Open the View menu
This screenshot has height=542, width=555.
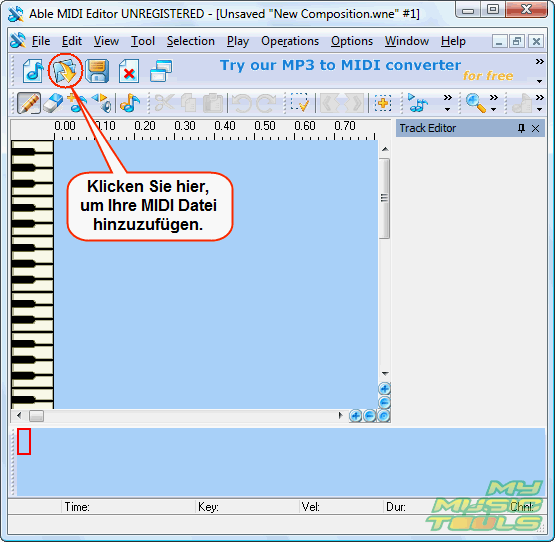tap(106, 41)
